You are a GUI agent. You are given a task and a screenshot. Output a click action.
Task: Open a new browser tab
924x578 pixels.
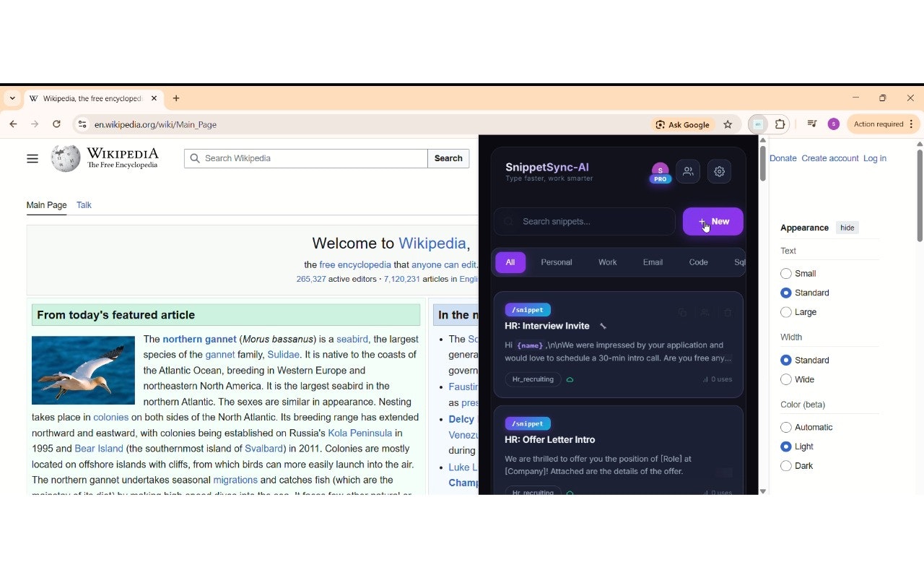point(176,98)
